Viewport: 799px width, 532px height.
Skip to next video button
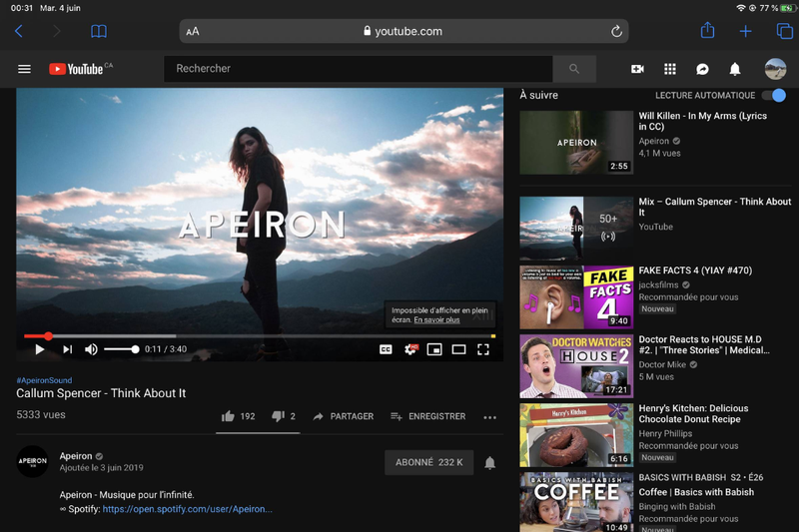[67, 349]
